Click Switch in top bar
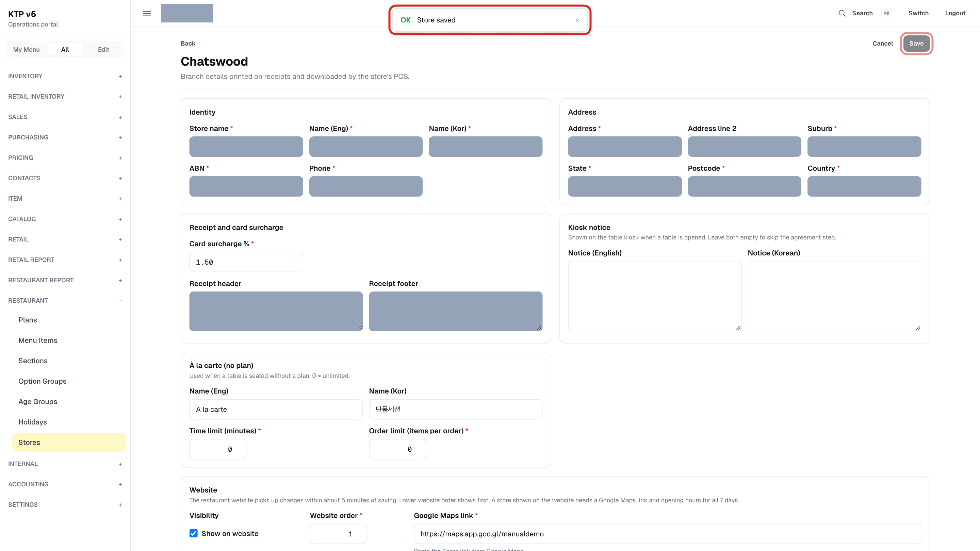This screenshot has height=551, width=980. pos(918,13)
